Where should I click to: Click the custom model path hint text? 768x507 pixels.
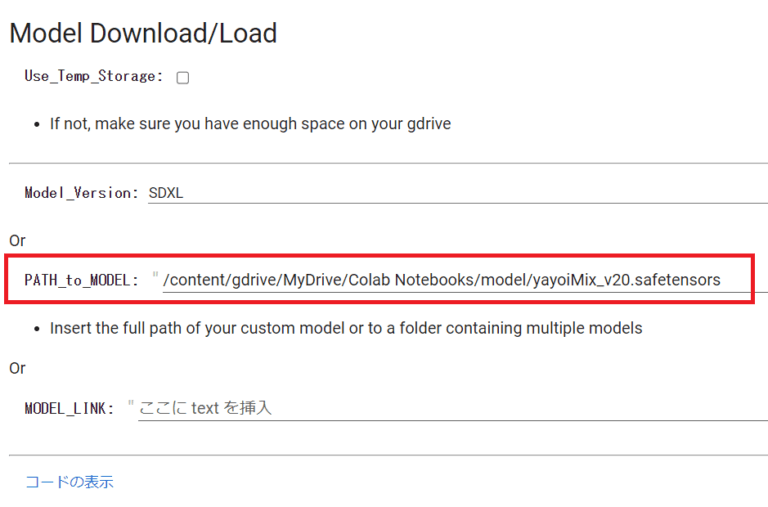click(x=346, y=328)
